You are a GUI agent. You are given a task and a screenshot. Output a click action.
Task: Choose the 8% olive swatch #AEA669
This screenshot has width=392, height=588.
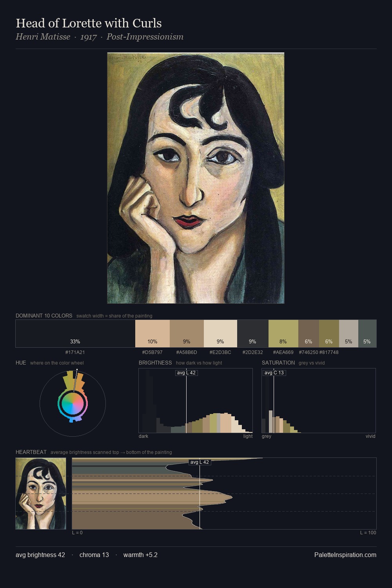pos(283,334)
